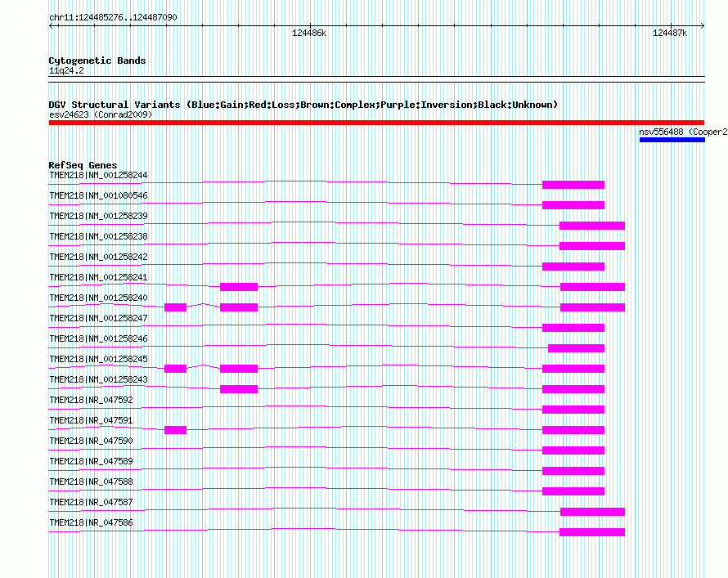Screen dimensions: 728x578
Task: Click the right exon of NM_001258244
Action: pos(573,185)
